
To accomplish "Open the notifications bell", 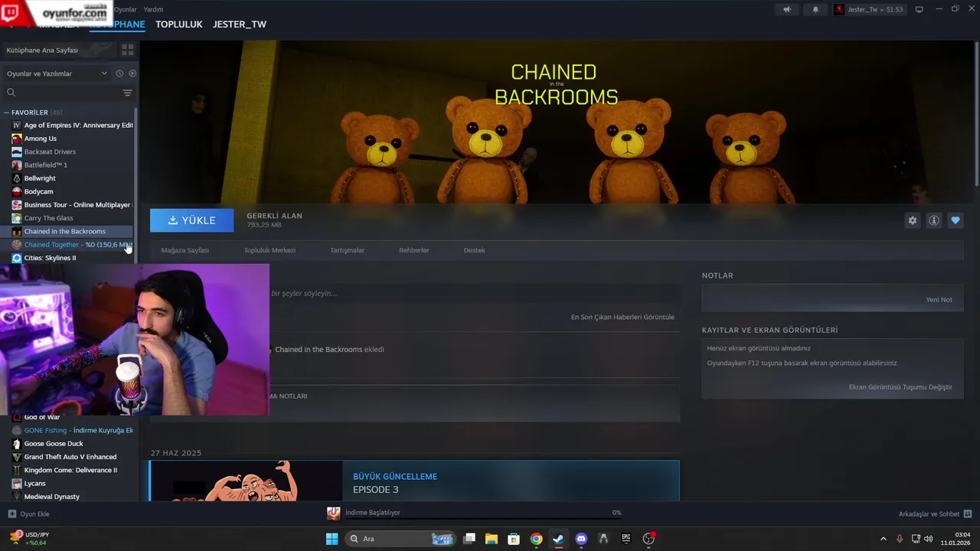I will coord(815,9).
